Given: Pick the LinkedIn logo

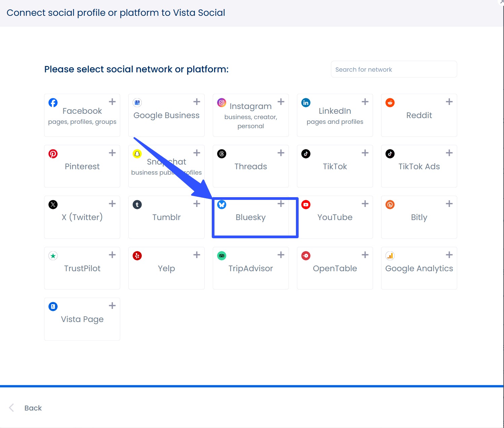Looking at the screenshot, I should pyautogui.click(x=306, y=103).
